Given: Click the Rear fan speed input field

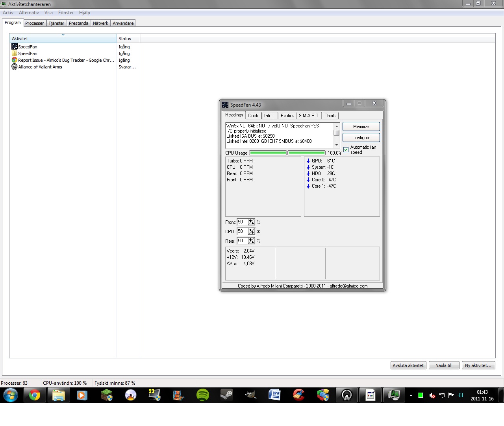Looking at the screenshot, I should tap(243, 241).
